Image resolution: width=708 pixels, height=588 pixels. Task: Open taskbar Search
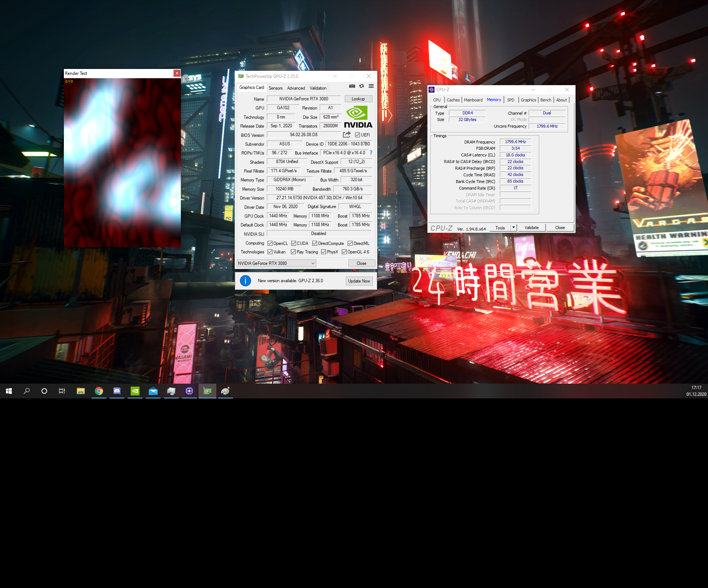click(27, 391)
